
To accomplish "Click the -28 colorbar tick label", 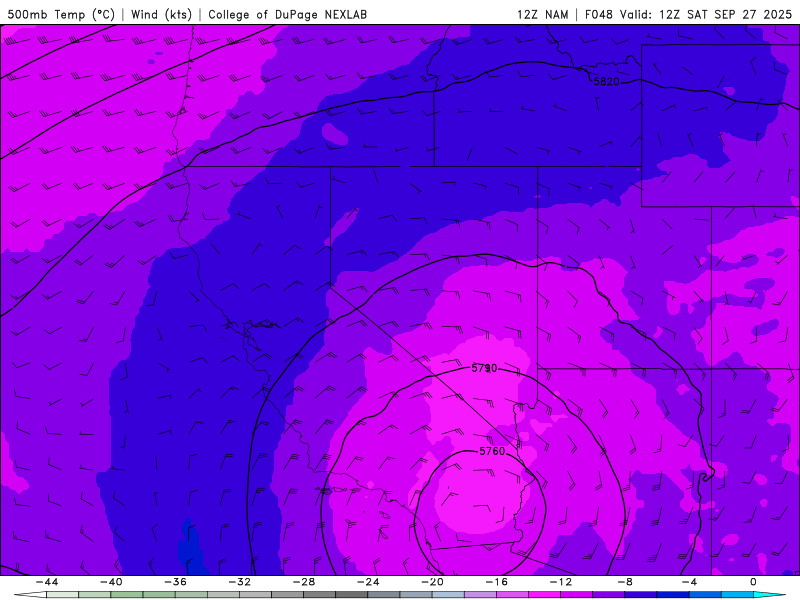I will click(304, 582).
